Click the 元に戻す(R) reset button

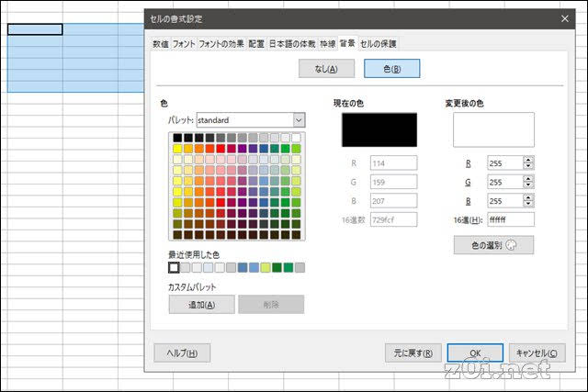coord(413,353)
